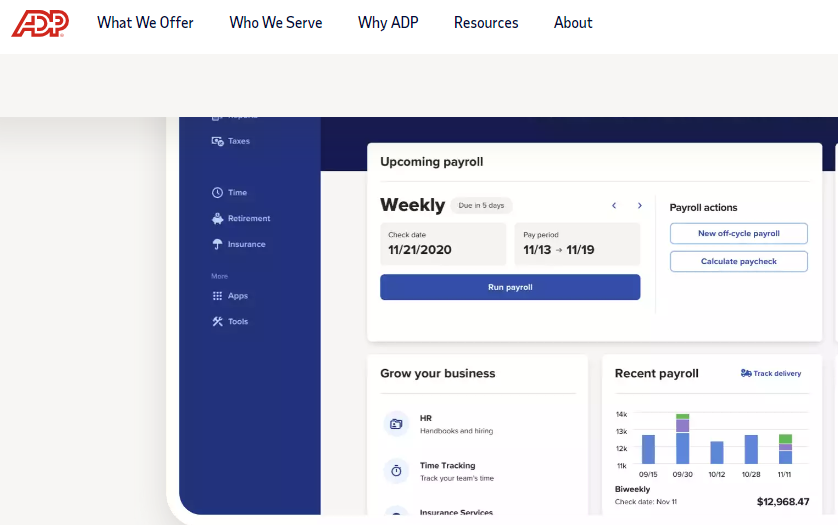Image resolution: width=838 pixels, height=525 pixels.
Task: Click the Check date 11/21/2020 field
Action: click(443, 244)
